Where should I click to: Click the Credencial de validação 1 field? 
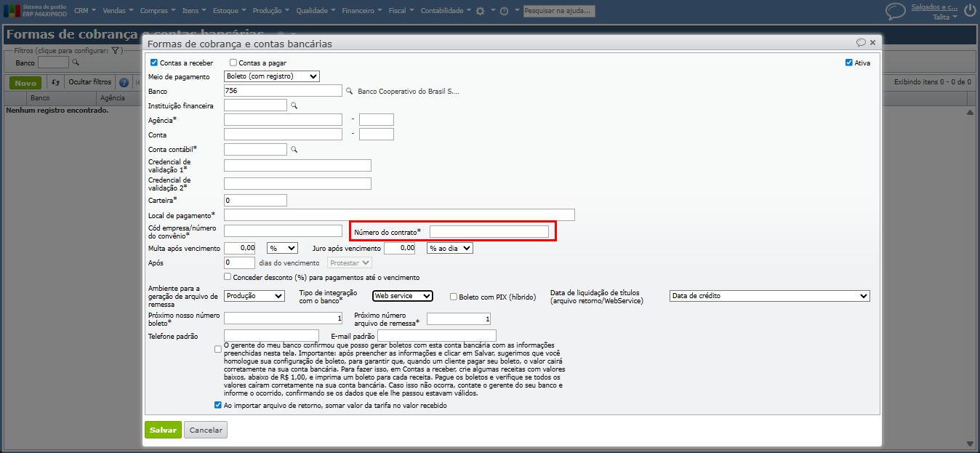297,166
